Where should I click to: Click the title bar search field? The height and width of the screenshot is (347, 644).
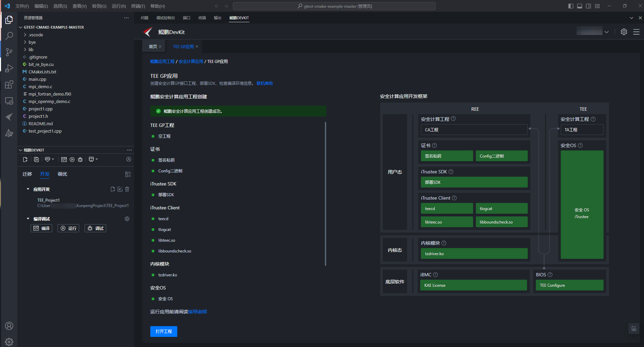coord(334,6)
